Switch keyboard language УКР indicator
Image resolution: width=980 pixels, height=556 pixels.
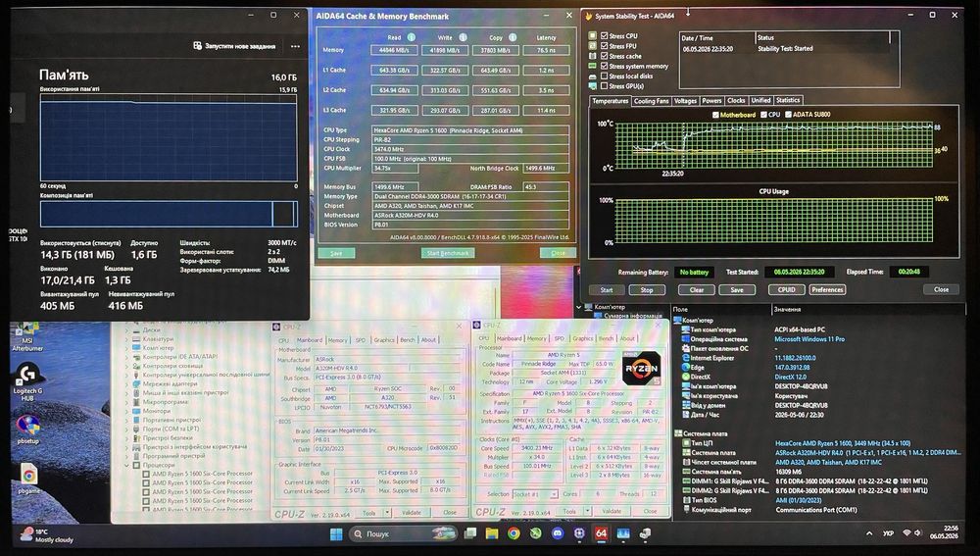(888, 533)
